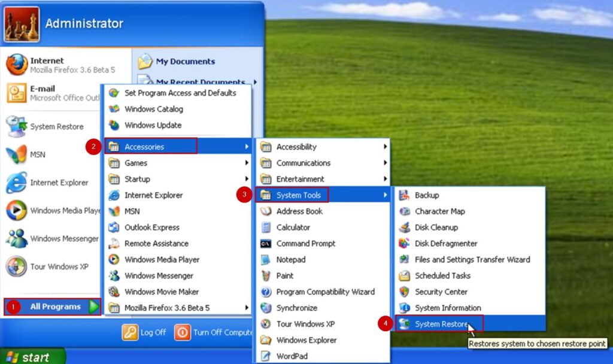The height and width of the screenshot is (364, 613).
Task: Expand the Accessibility submenu
Action: (x=323, y=147)
